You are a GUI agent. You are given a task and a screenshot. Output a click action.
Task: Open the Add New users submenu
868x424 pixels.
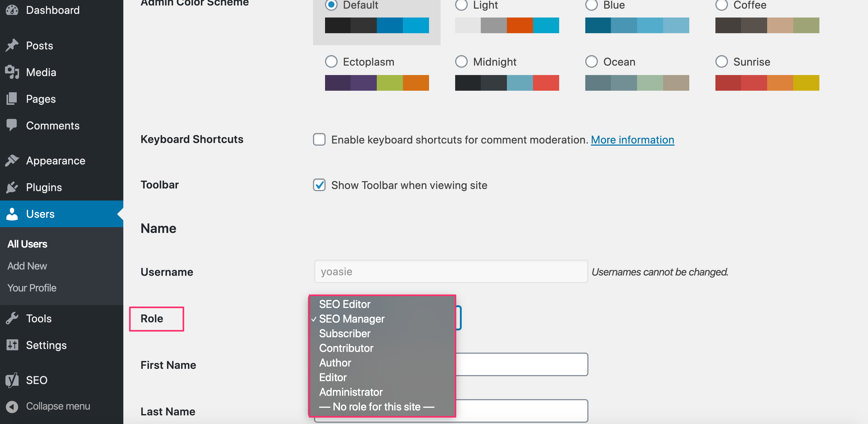pos(27,266)
